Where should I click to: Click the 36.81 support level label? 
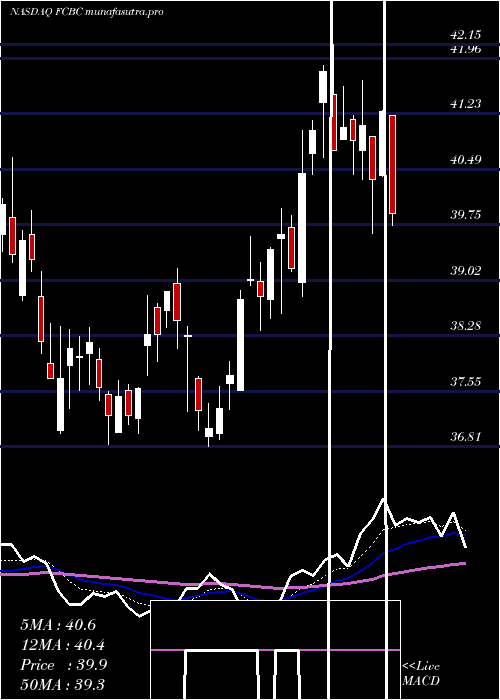[x=466, y=437]
